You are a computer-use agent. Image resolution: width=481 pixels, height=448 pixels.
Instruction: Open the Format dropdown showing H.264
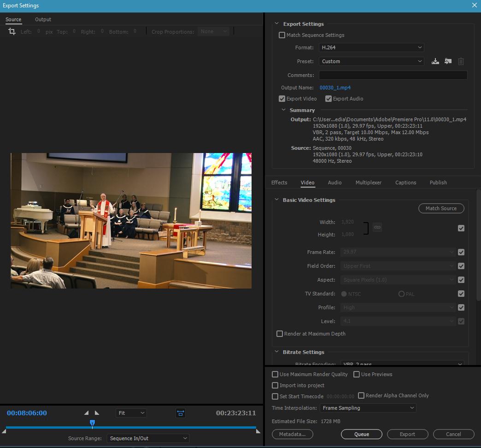pyautogui.click(x=371, y=47)
